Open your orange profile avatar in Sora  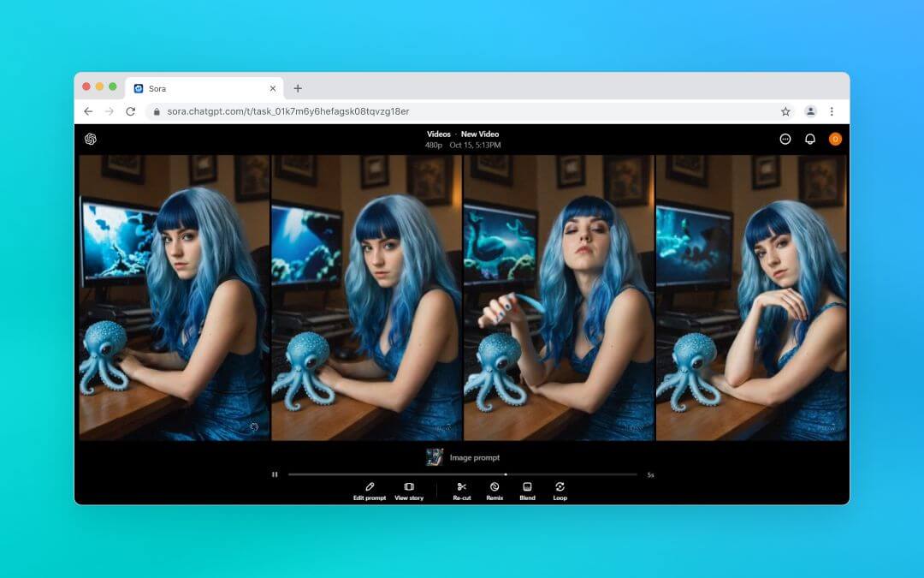click(835, 139)
